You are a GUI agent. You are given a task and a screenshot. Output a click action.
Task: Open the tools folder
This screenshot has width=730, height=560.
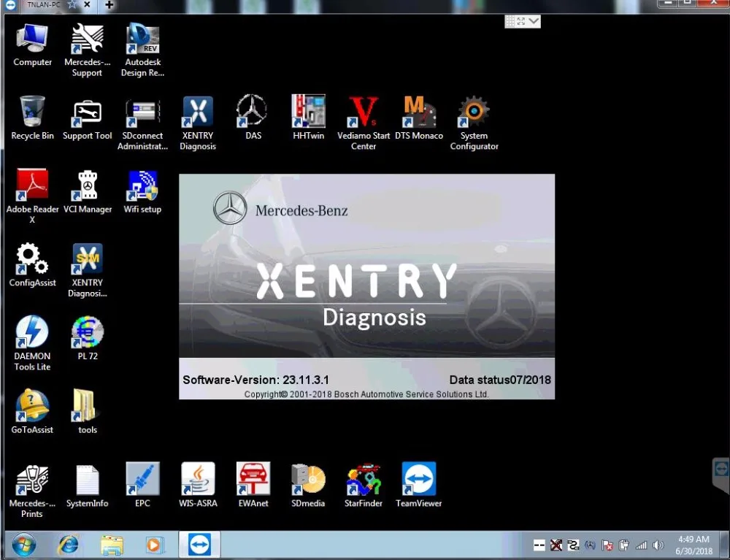click(x=87, y=412)
